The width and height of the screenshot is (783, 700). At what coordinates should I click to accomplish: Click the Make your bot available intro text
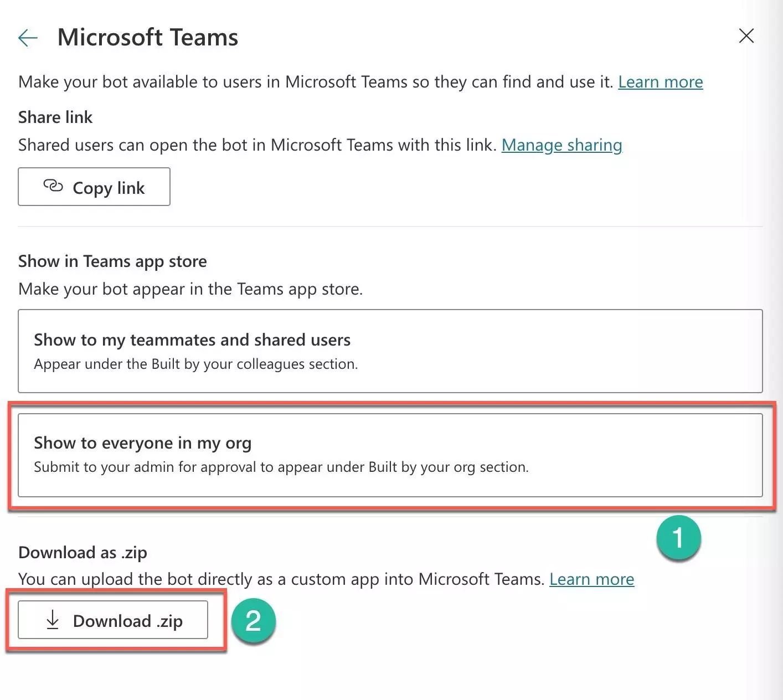316,82
